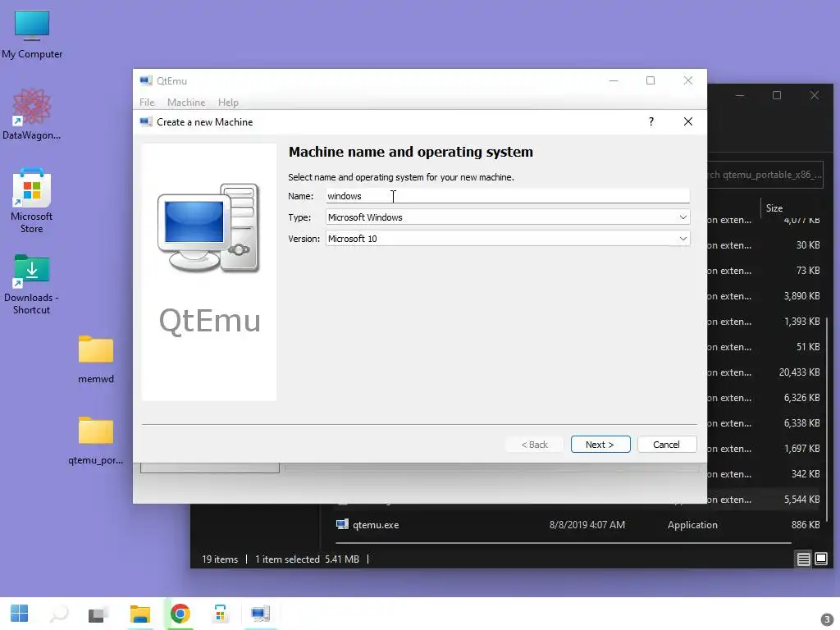Open the Machine menu in QtEmu
Viewport: 840px width, 630px height.
(x=186, y=103)
